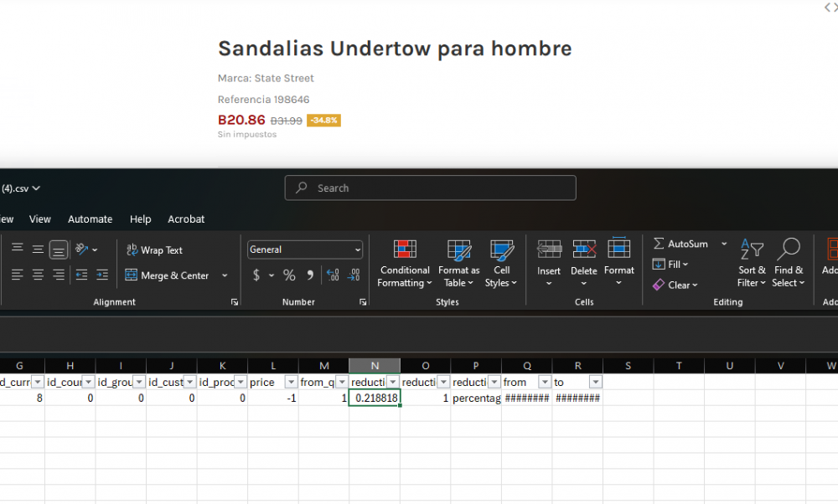Click Referencia 198646 text
Viewport: 838px width, 504px height.
tap(263, 100)
